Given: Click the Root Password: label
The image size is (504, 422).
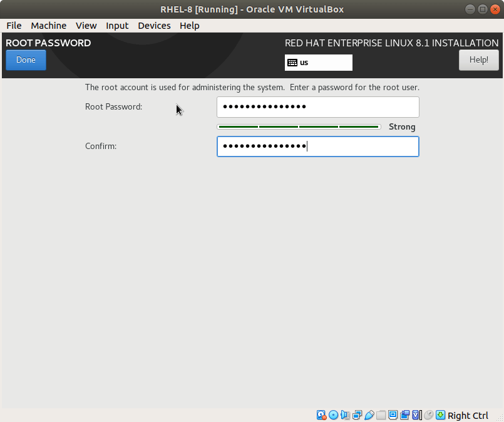Looking at the screenshot, I should 113,106.
